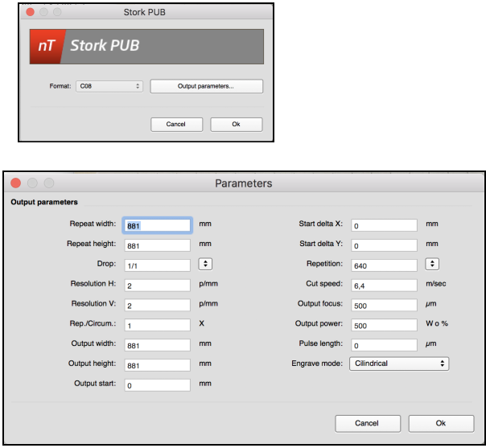
Task: Click the m/sec unit label
Action: (x=436, y=283)
